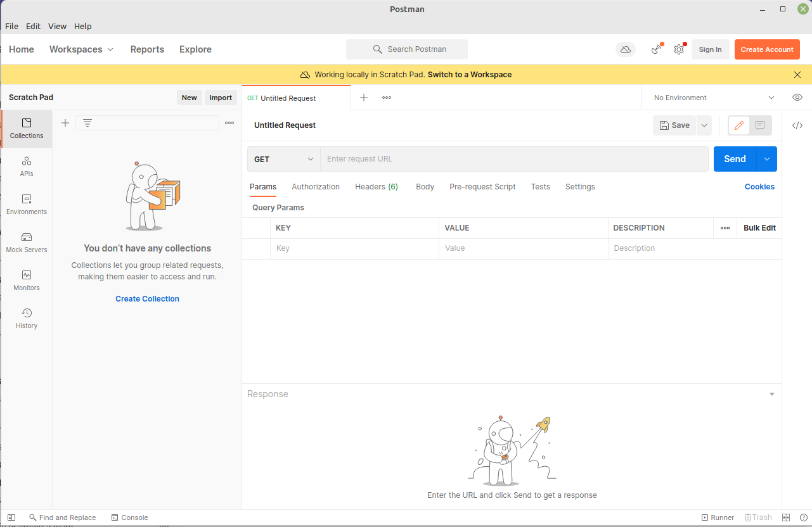Click the Sign In button
The height and width of the screenshot is (527, 812).
(x=710, y=49)
